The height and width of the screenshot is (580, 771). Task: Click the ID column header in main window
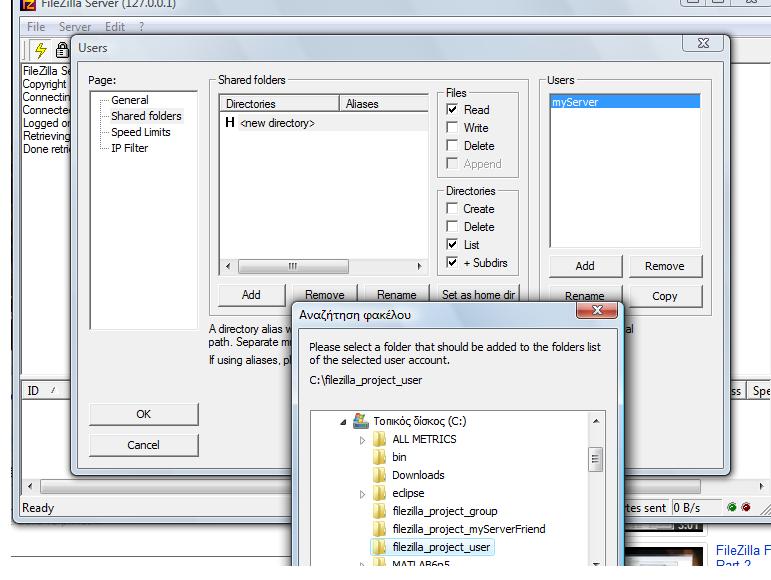tap(46, 391)
